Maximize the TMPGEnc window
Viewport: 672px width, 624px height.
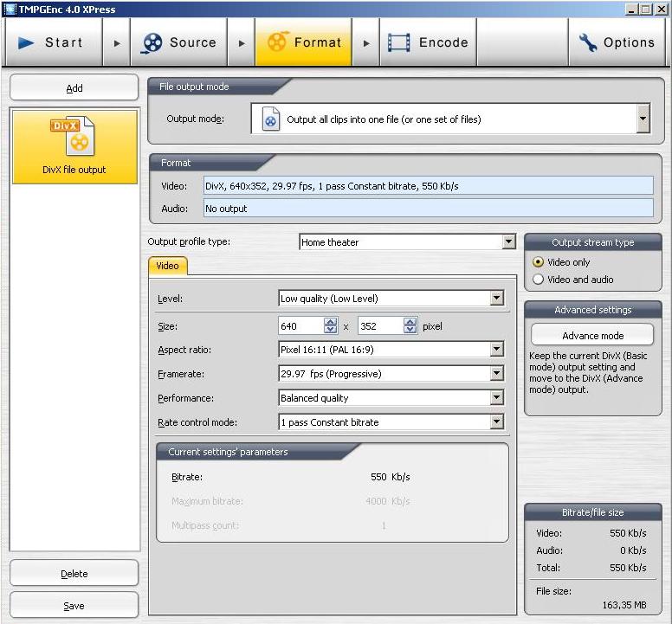(646, 9)
